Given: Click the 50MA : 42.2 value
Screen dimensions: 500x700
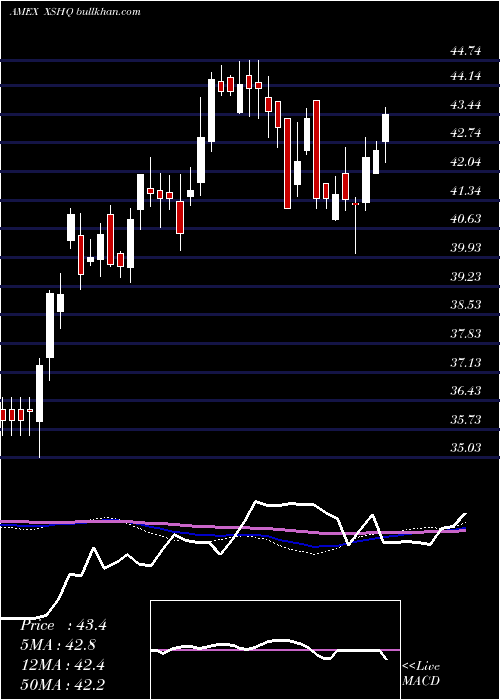Looking at the screenshot, I should (62, 684).
